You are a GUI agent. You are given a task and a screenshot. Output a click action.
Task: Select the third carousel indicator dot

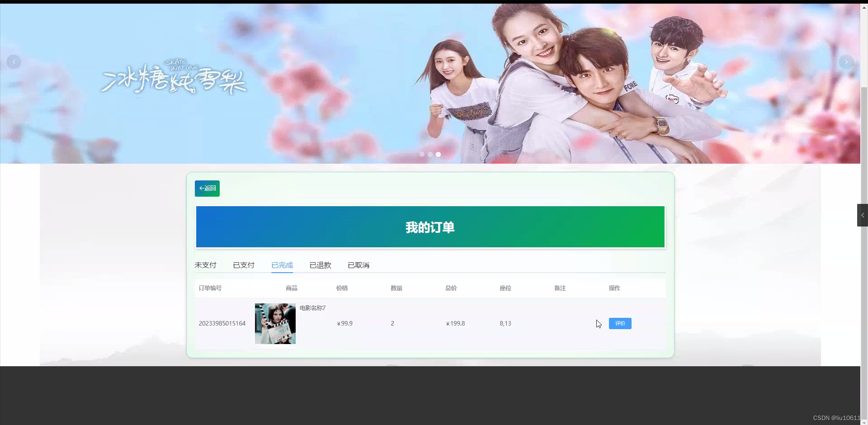438,154
